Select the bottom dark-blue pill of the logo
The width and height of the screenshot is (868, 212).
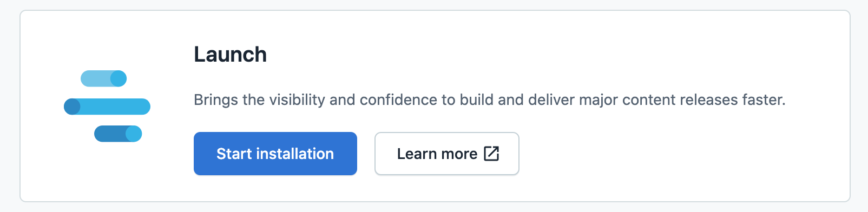coord(118,134)
